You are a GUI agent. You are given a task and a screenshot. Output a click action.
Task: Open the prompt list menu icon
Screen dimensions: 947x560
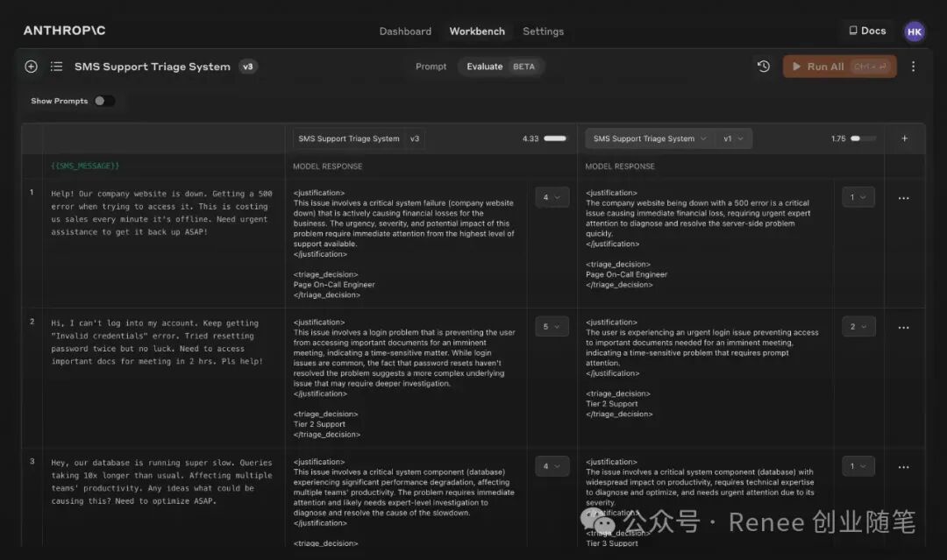pos(56,67)
